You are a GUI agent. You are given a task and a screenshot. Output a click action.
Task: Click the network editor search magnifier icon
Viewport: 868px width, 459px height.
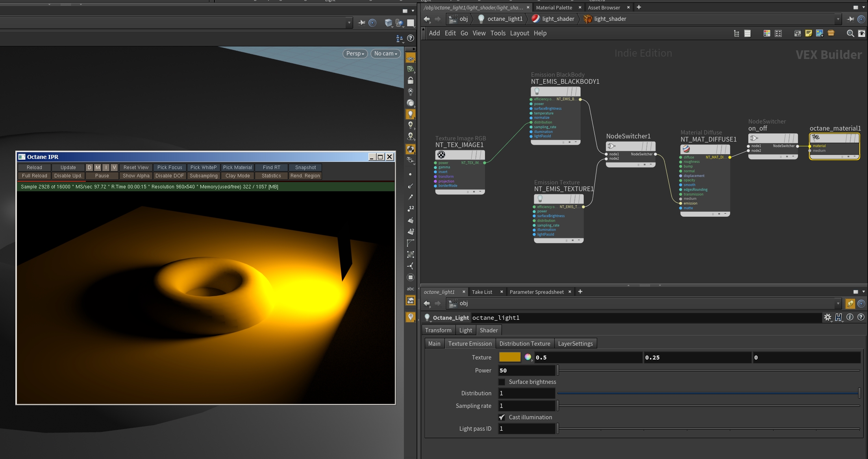(x=850, y=33)
